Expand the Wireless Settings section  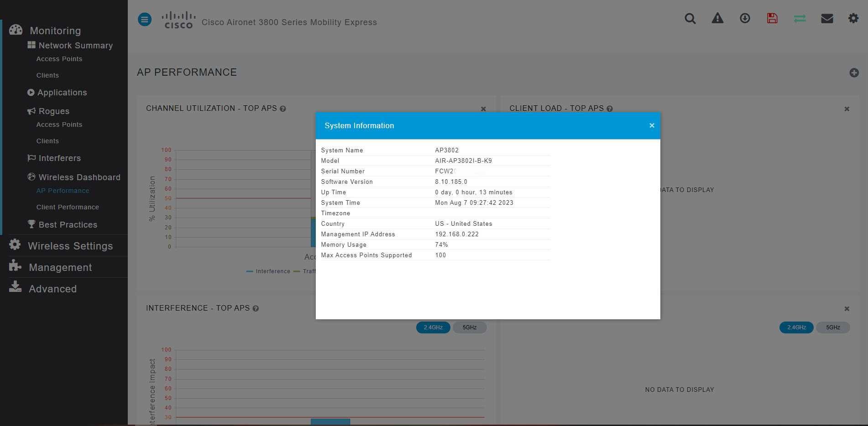coord(70,246)
